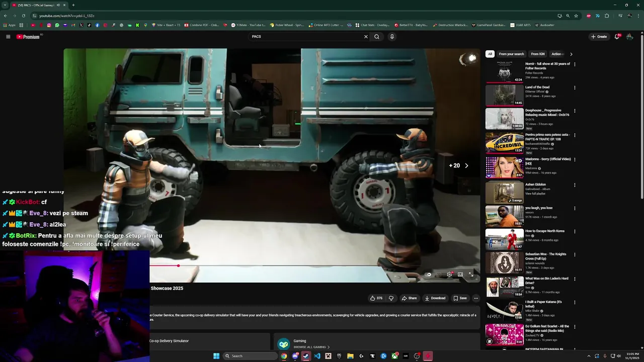Open YouTube notifications bell
644x362 pixels.
coord(617,37)
